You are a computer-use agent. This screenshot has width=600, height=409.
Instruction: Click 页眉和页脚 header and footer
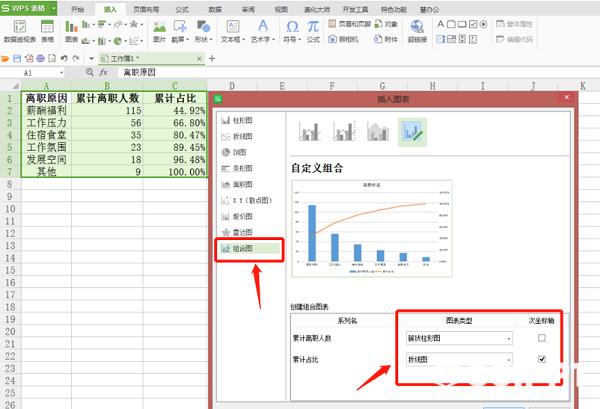(x=350, y=24)
